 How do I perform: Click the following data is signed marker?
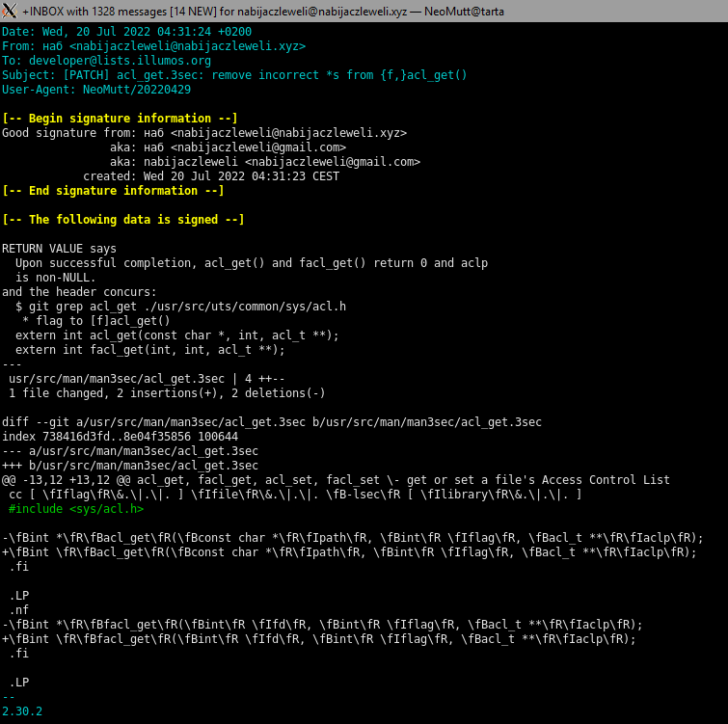click(x=123, y=220)
